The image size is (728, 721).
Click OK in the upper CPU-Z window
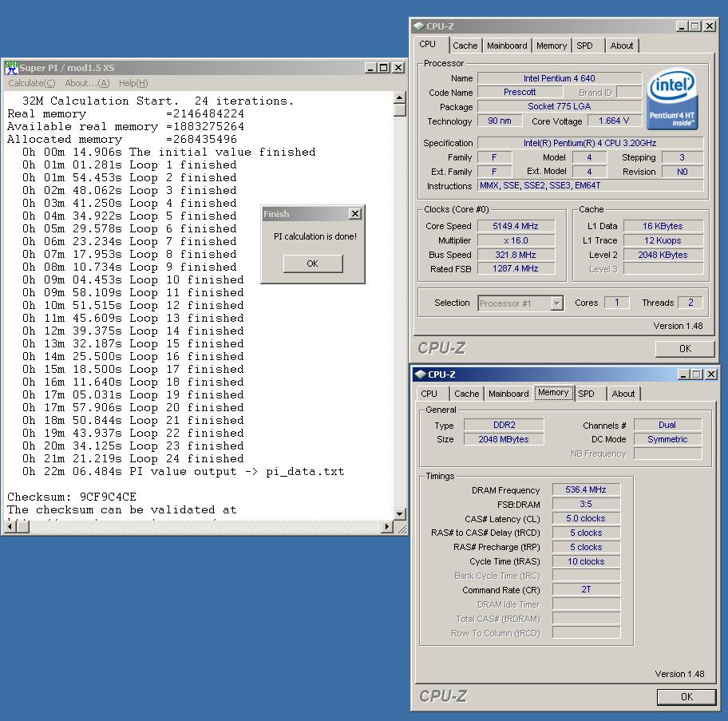coord(685,349)
